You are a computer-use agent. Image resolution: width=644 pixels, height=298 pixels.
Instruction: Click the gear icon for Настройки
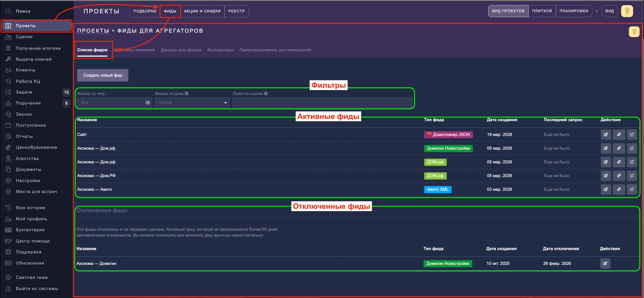point(8,181)
